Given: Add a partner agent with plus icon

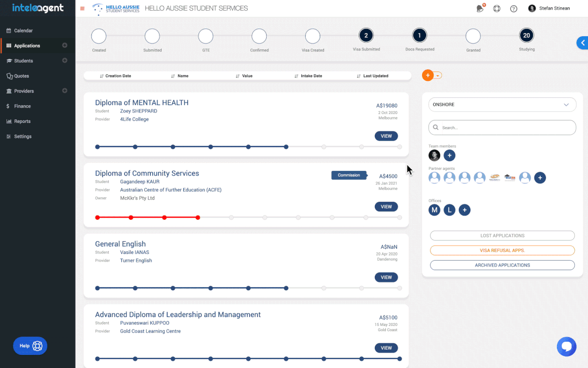Looking at the screenshot, I should tap(540, 178).
